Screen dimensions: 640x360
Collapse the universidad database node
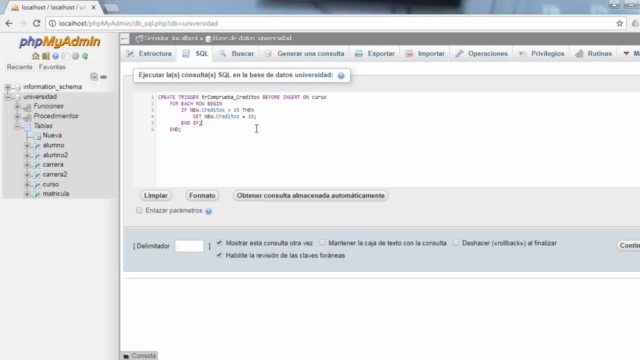pos(8,97)
